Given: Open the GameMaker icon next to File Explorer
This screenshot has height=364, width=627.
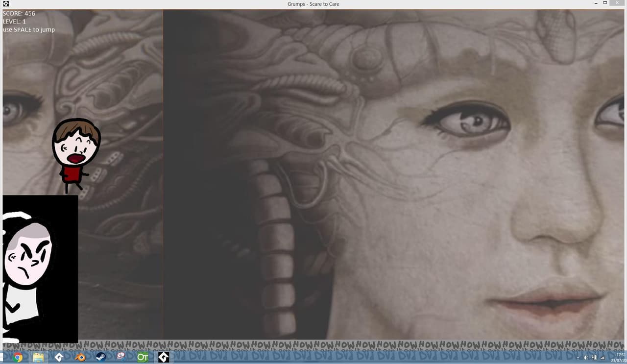Looking at the screenshot, I should (x=59, y=357).
